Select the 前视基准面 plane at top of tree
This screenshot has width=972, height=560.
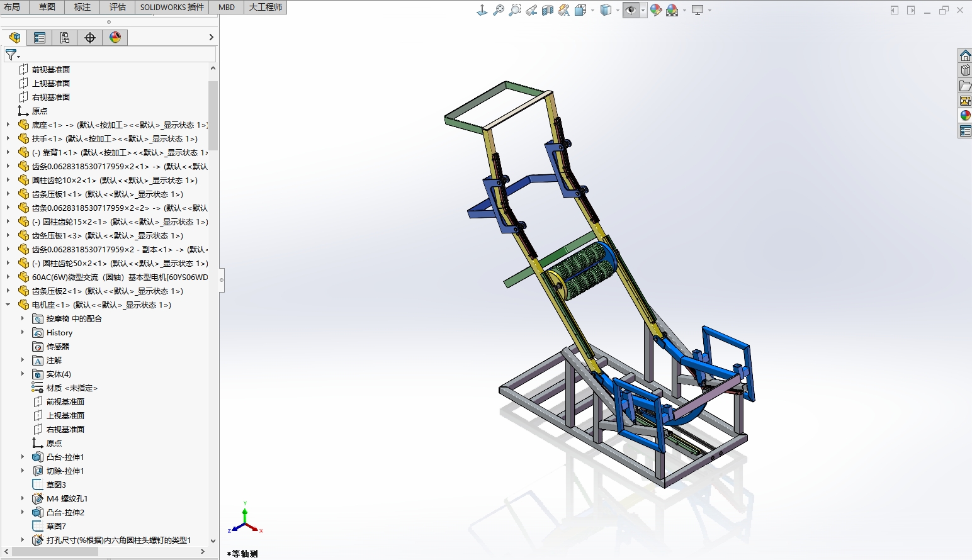coord(50,69)
